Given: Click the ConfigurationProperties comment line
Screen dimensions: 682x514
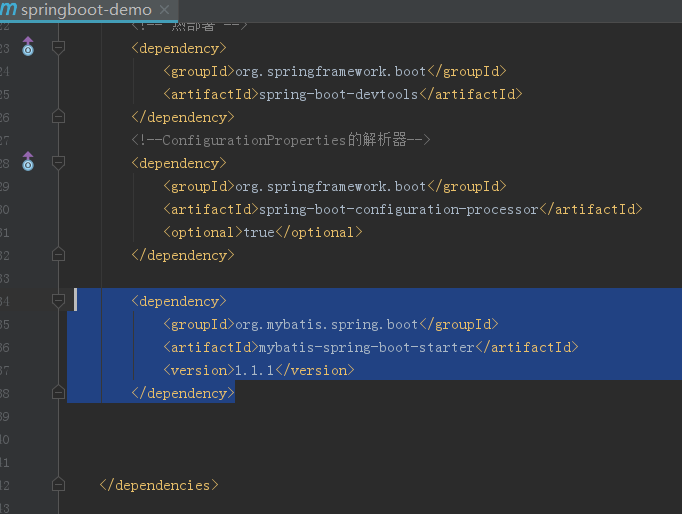Looking at the screenshot, I should coord(280,140).
